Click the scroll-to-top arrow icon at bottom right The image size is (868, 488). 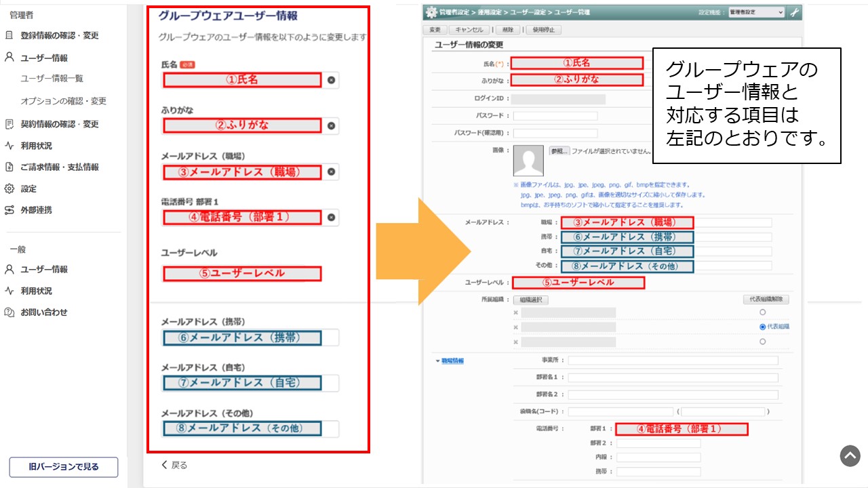849,456
